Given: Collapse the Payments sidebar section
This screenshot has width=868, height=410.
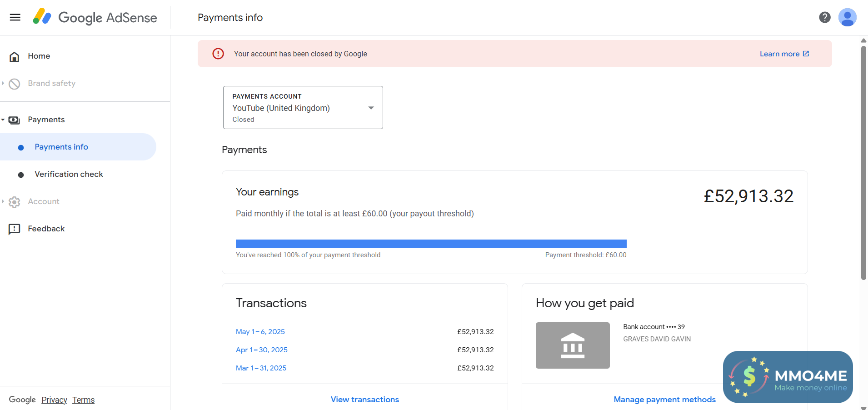Looking at the screenshot, I should click(x=3, y=120).
